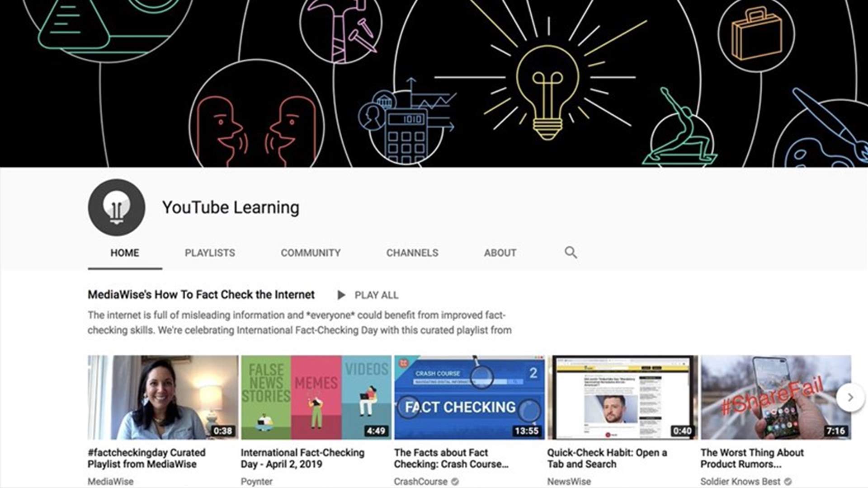Open the About tab
This screenshot has width=868, height=488.
[x=500, y=253]
